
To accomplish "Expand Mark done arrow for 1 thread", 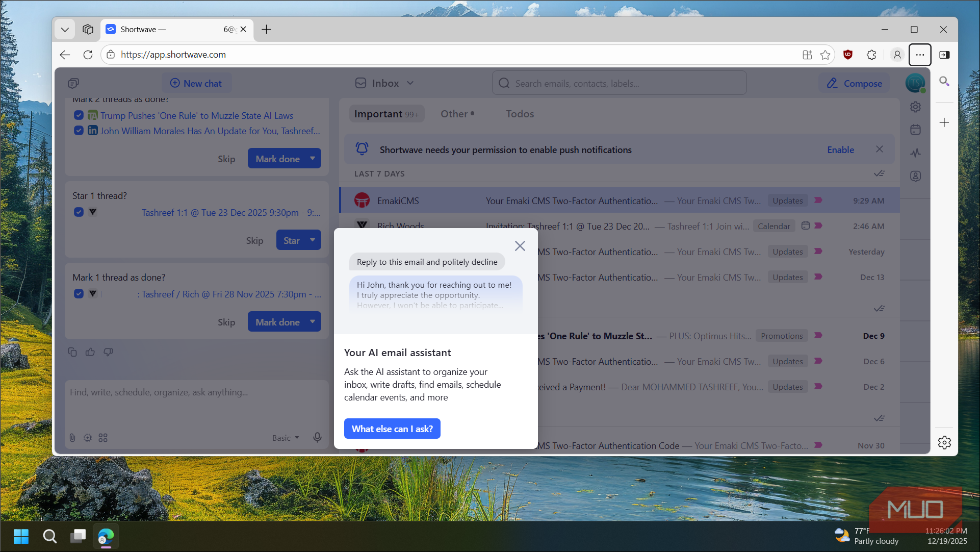I will point(313,321).
